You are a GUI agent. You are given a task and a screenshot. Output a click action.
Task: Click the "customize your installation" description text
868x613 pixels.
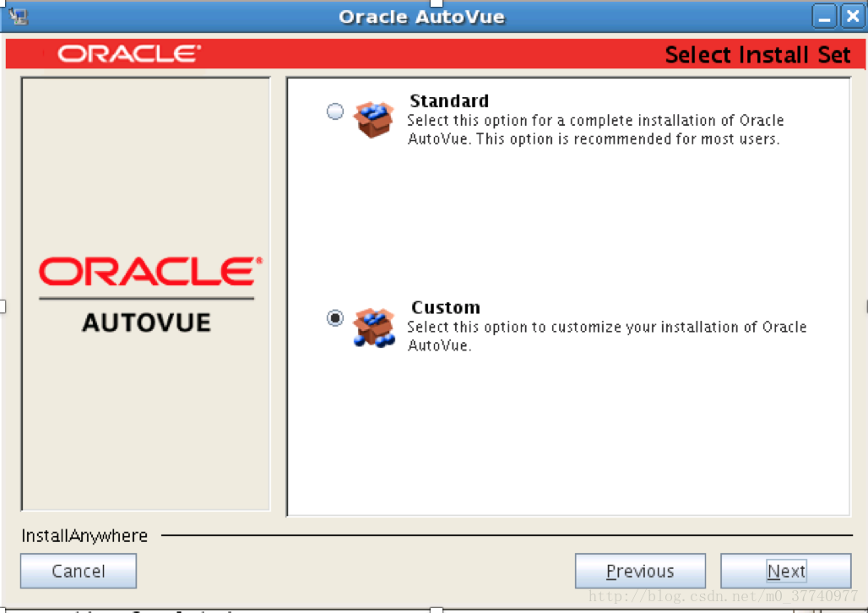click(607, 336)
